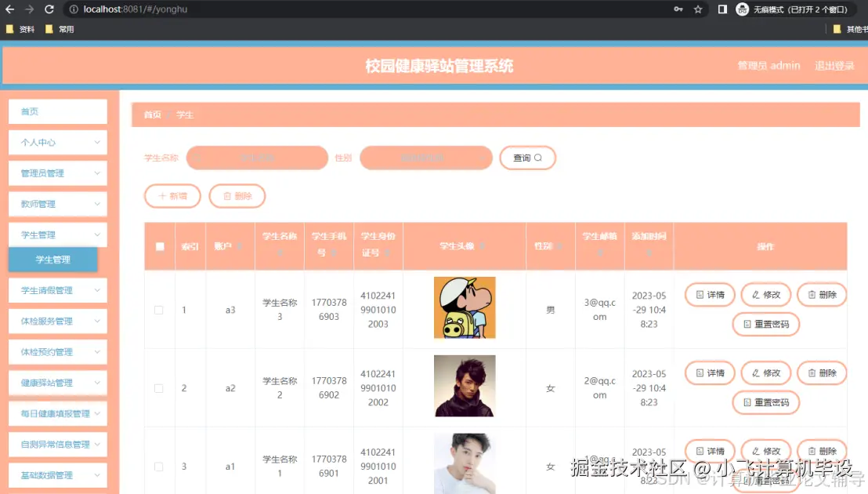Expand the 管理员管理 sidebar menu
The width and height of the screenshot is (868, 494).
coord(57,173)
